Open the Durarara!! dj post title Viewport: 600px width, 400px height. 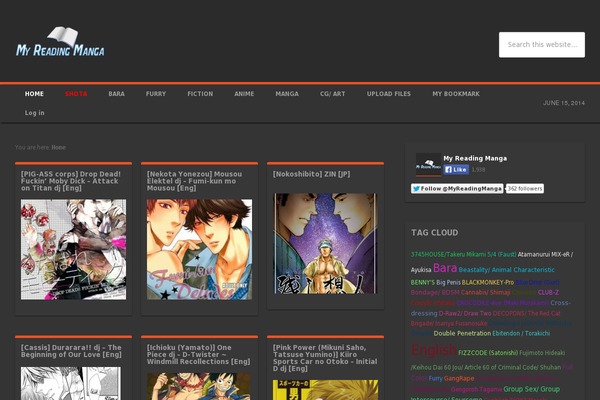[71, 351]
